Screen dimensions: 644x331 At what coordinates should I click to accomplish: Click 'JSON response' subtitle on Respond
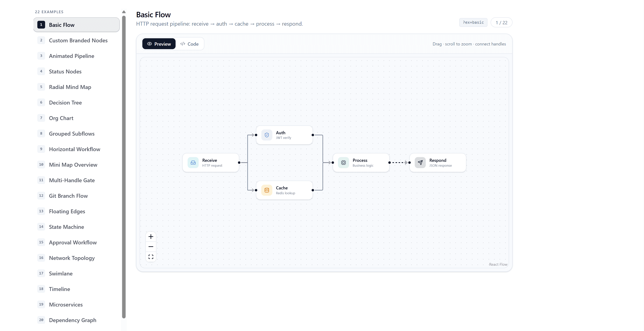tap(440, 165)
